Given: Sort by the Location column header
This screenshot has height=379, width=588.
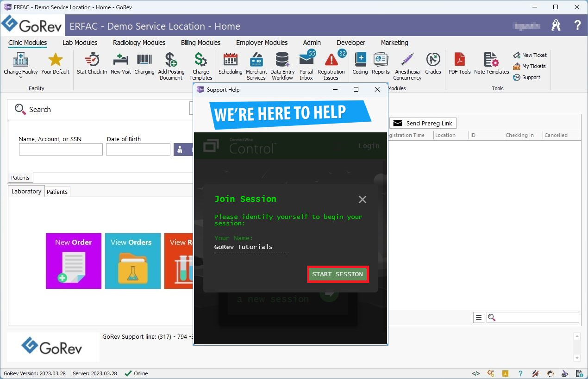Looking at the screenshot, I should (450, 135).
